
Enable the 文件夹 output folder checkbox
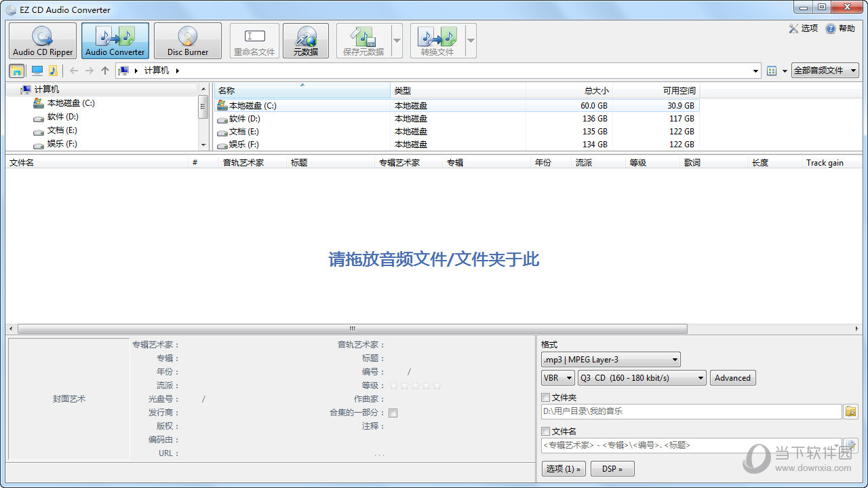pos(546,398)
